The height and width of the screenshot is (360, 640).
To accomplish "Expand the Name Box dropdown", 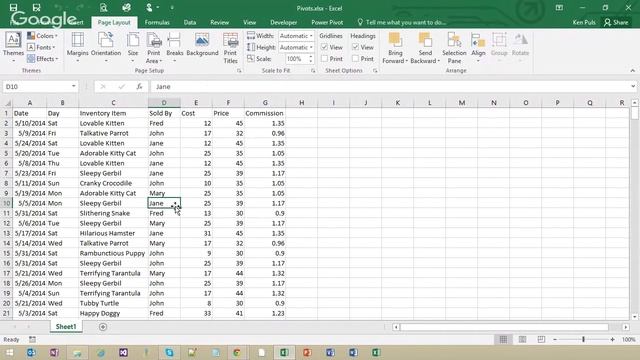I will pyautogui.click(x=73, y=87).
